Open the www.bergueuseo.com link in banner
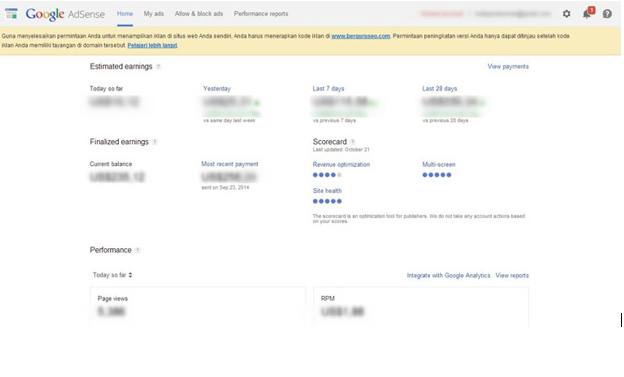Viewport: 624px width, 377px height. point(361,36)
